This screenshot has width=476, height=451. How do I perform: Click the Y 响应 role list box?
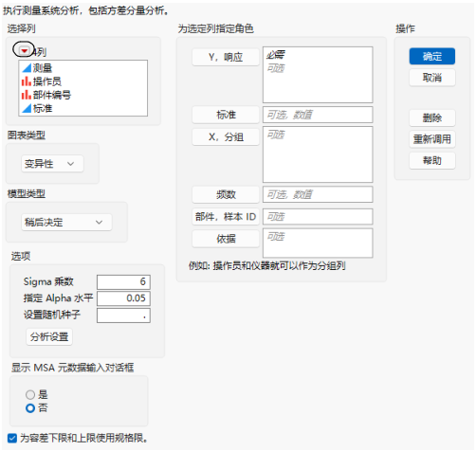coord(318,75)
